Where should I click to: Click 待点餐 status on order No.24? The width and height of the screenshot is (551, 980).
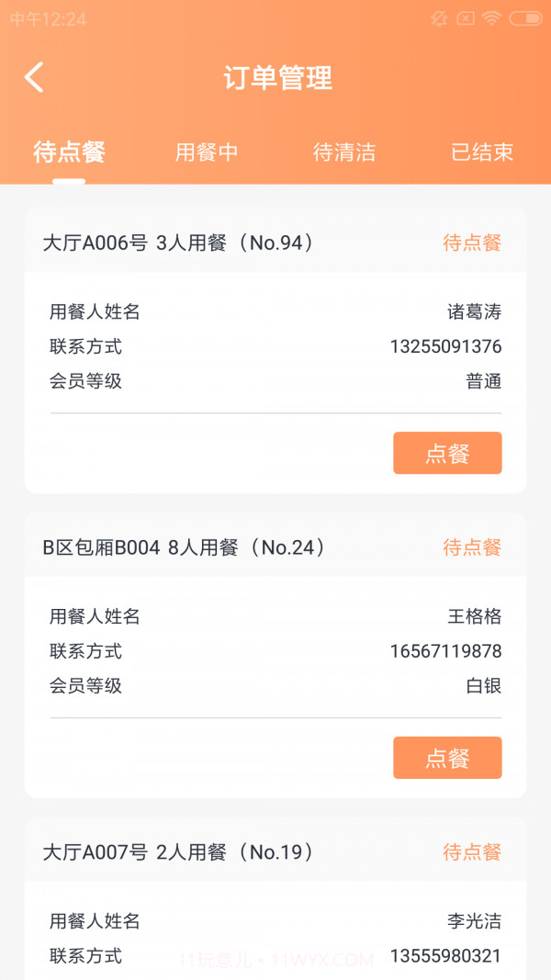[x=470, y=547]
